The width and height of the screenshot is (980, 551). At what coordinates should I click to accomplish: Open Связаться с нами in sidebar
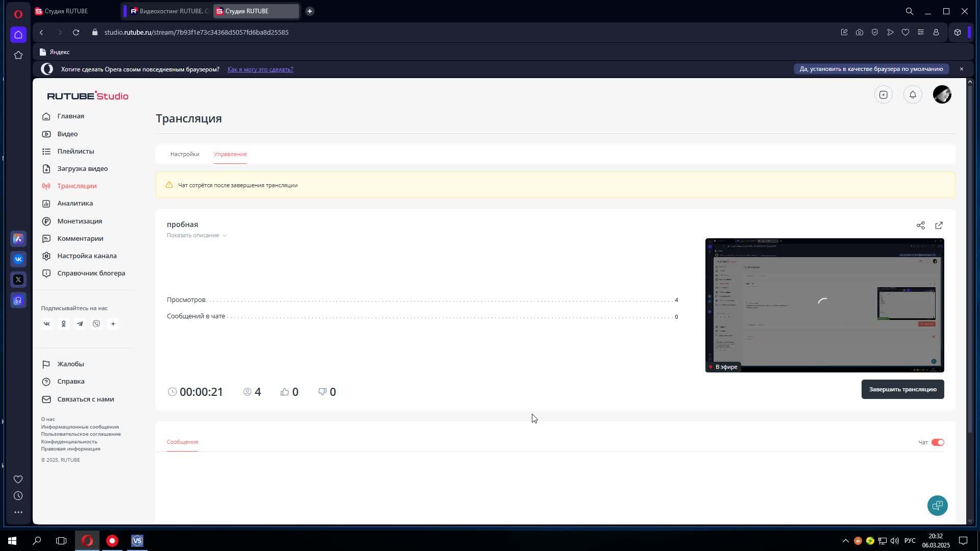pyautogui.click(x=85, y=399)
